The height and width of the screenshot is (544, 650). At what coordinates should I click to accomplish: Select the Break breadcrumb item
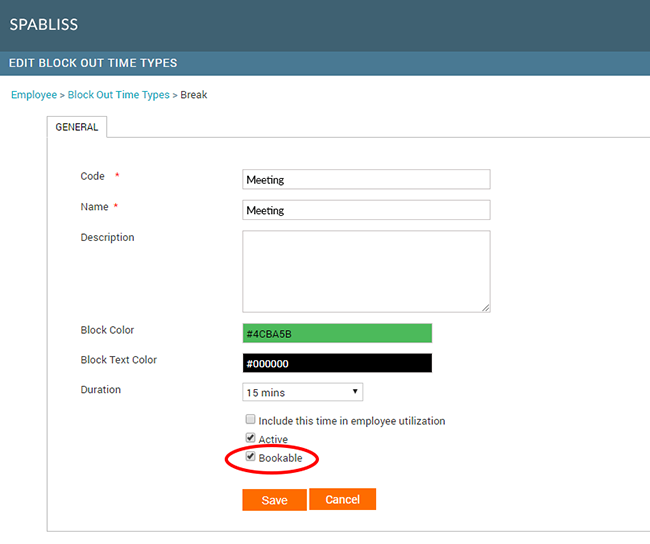194,95
